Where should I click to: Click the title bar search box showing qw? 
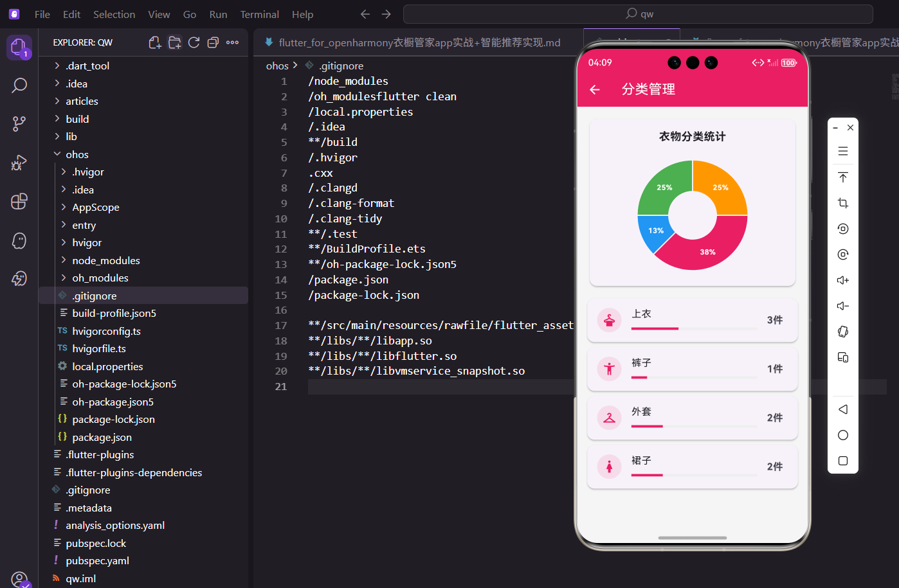[x=638, y=14]
